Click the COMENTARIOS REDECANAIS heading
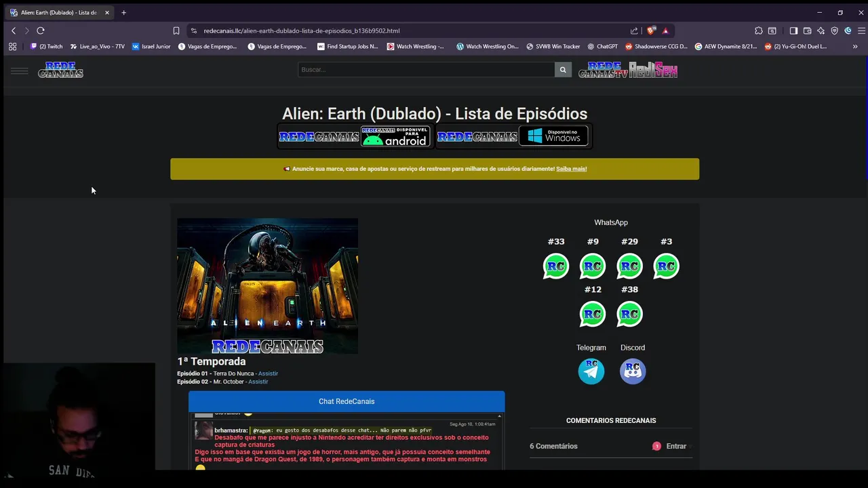 (x=611, y=420)
